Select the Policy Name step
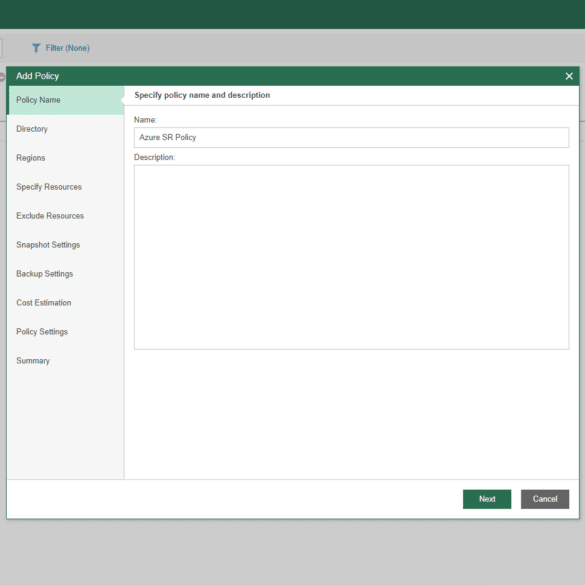The width and height of the screenshot is (585, 585). click(66, 100)
